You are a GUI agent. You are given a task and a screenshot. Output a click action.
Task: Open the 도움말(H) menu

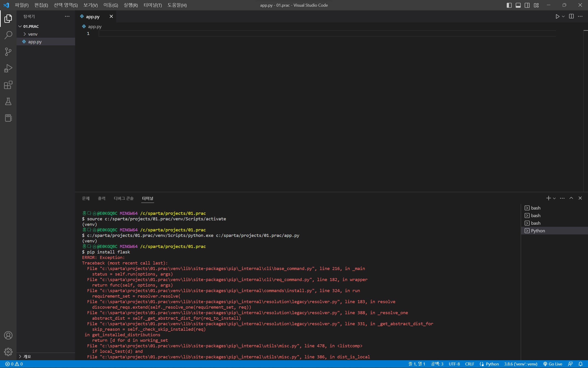[x=177, y=5]
